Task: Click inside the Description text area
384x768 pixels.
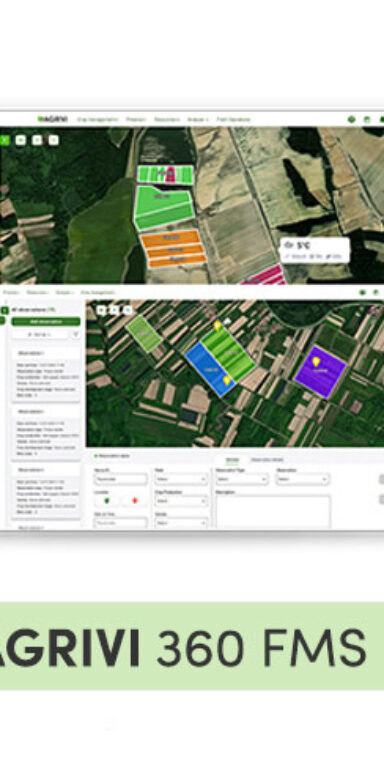Action: click(273, 512)
